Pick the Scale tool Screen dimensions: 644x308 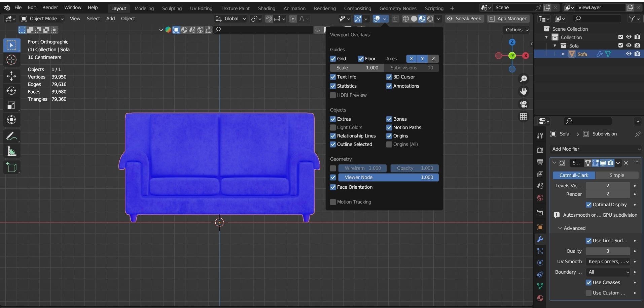tap(11, 105)
